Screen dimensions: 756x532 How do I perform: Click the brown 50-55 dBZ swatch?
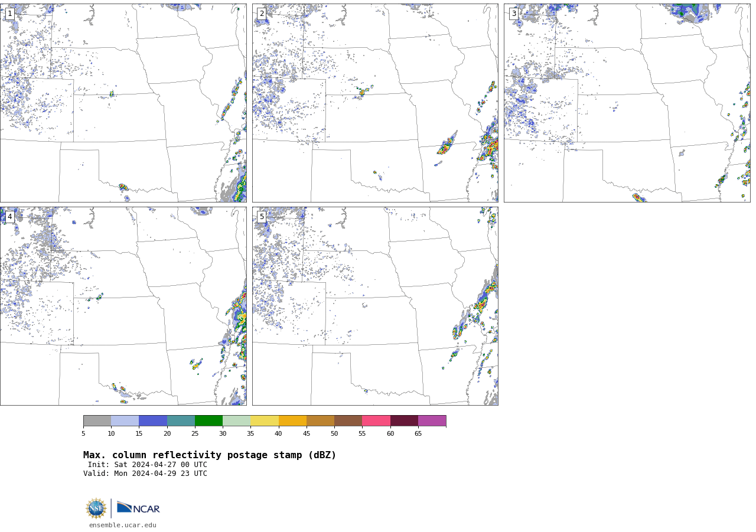coord(348,420)
